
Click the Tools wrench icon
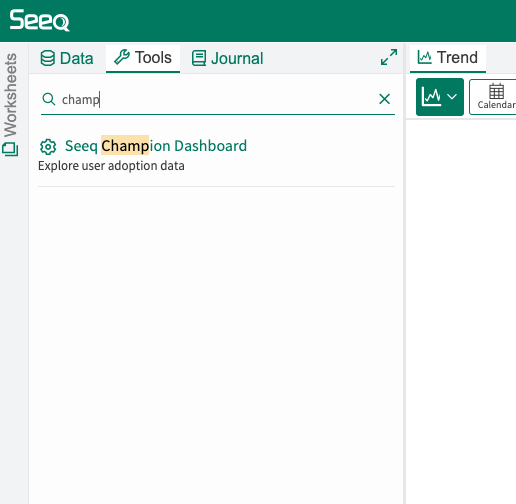coord(122,57)
